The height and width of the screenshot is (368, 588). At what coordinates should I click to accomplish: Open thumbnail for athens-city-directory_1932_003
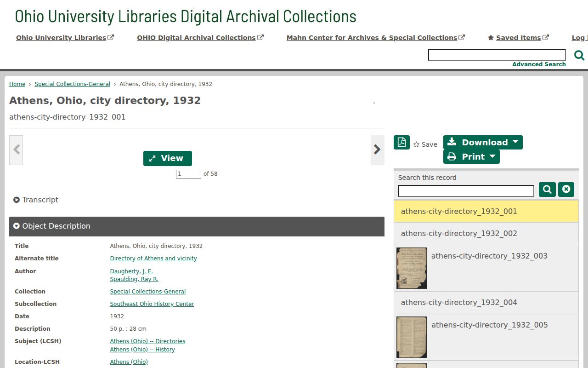click(412, 268)
